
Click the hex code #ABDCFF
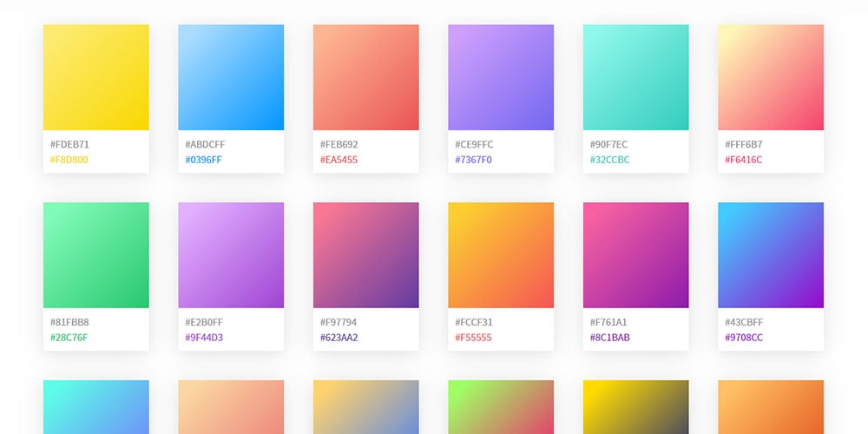[206, 144]
